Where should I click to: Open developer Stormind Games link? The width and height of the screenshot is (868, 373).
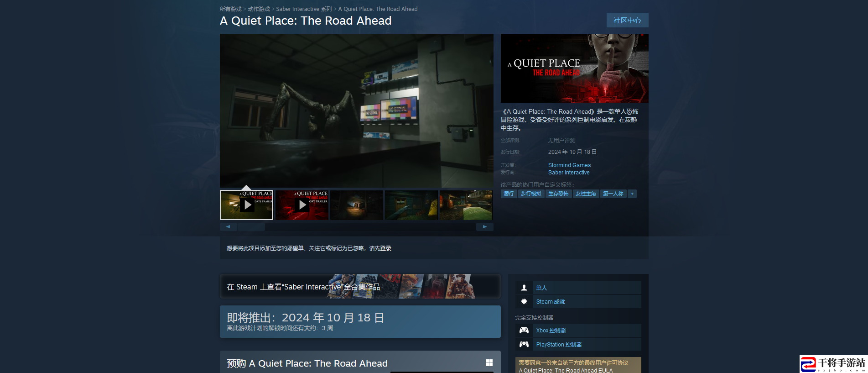pos(569,165)
